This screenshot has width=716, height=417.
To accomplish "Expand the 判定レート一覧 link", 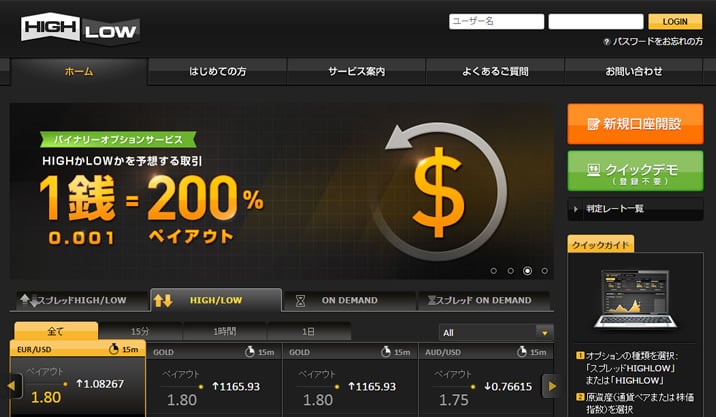I will (635, 209).
